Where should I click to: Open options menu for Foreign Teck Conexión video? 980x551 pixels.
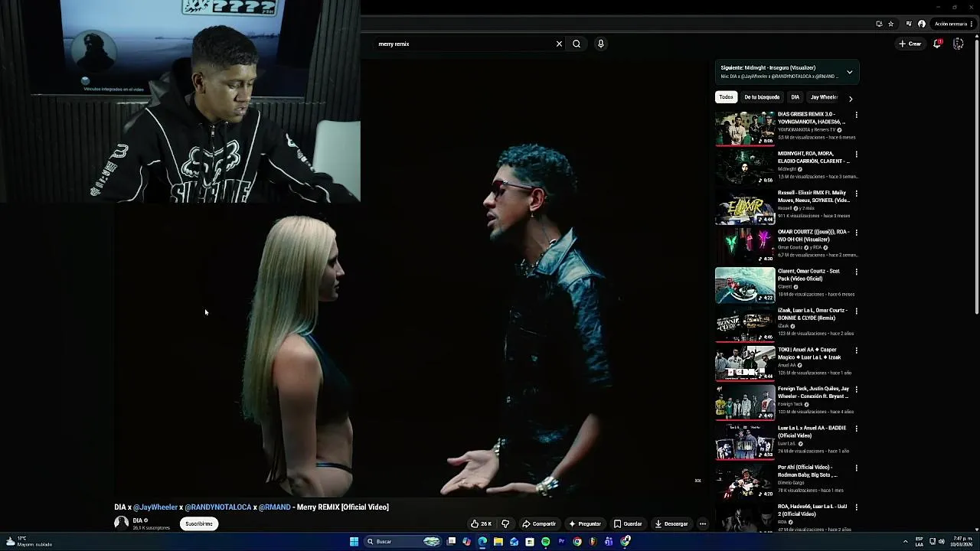point(856,390)
